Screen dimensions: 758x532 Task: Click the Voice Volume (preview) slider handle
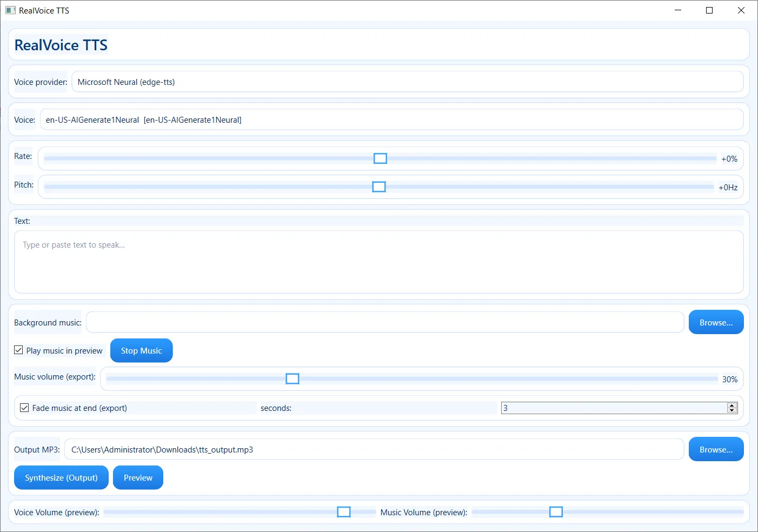click(344, 512)
